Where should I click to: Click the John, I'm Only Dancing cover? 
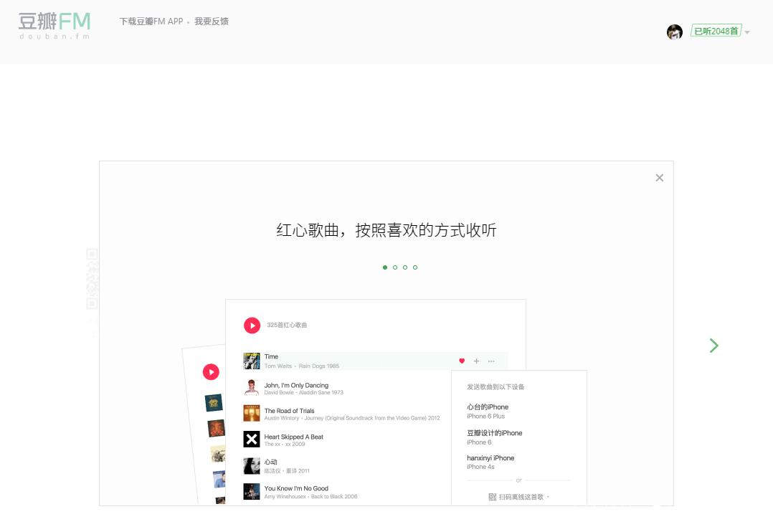click(x=252, y=387)
